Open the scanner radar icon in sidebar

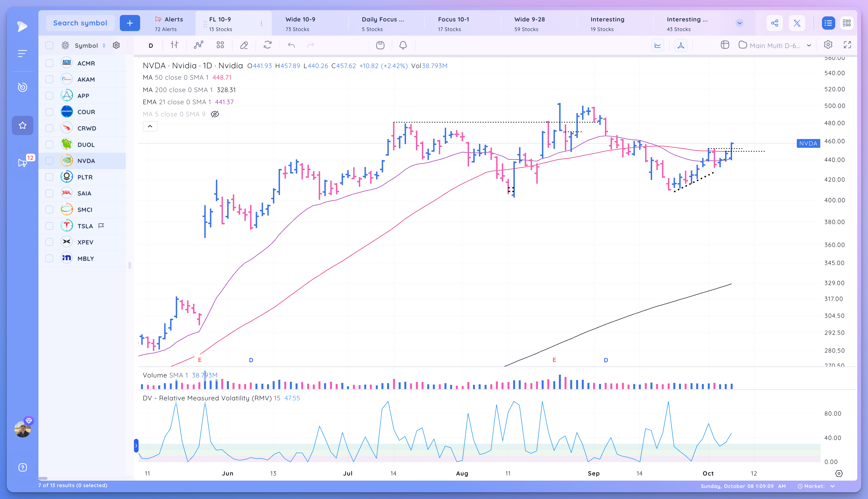[x=22, y=87]
